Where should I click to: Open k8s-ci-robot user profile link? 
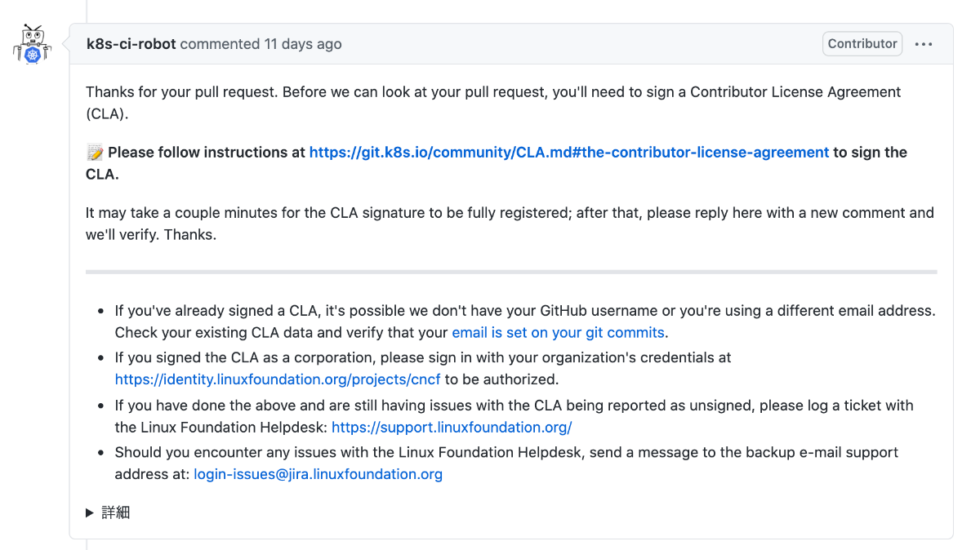[x=131, y=44]
